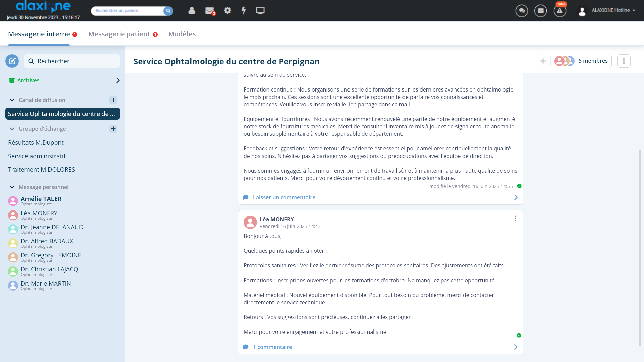Collapse the Groupe d'échange section
644x362 pixels.
(x=12, y=129)
